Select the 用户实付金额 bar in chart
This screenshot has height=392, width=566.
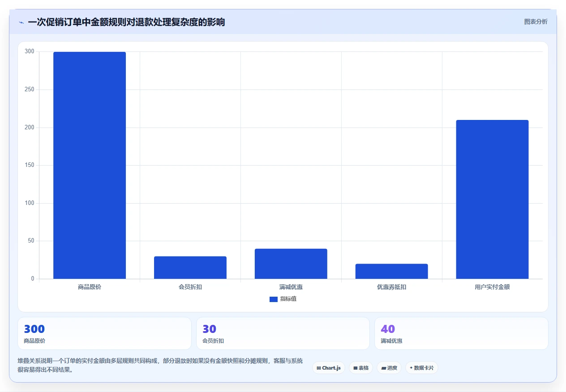[x=493, y=199]
